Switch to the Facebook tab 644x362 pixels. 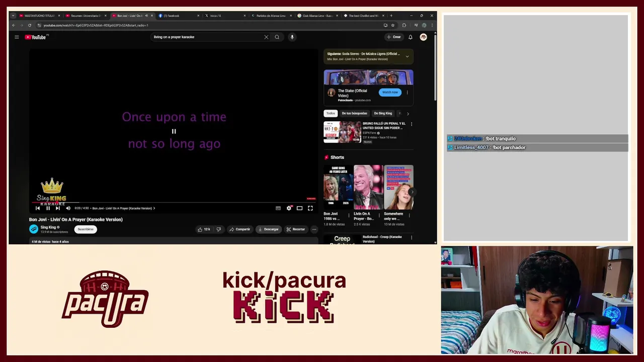178,16
